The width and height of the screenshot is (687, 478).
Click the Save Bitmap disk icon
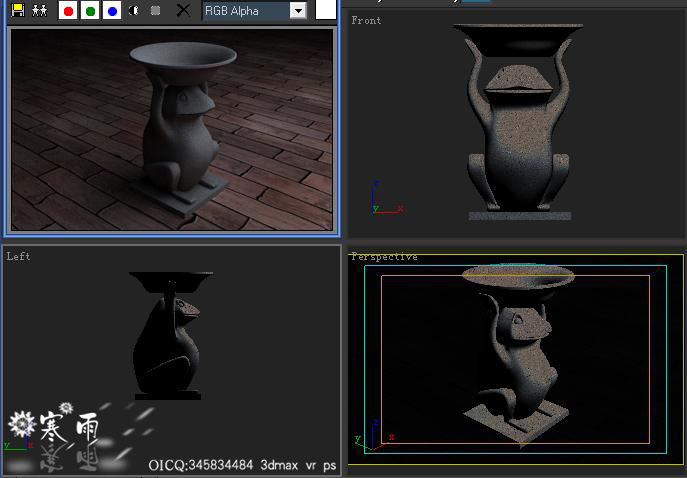point(18,11)
